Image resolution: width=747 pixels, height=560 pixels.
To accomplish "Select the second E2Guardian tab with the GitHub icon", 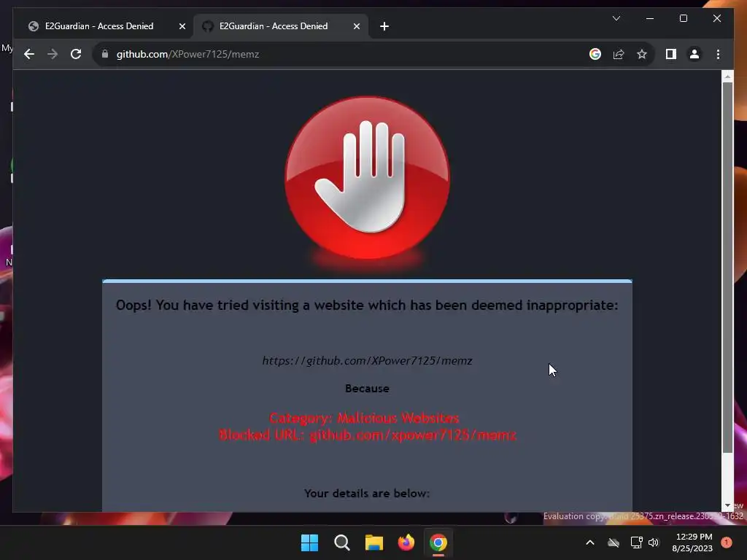I will [x=274, y=26].
